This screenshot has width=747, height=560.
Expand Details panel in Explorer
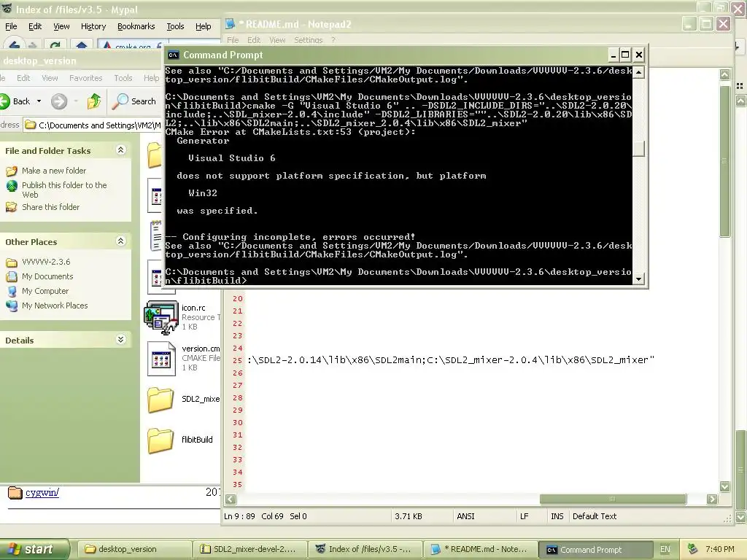(x=121, y=340)
